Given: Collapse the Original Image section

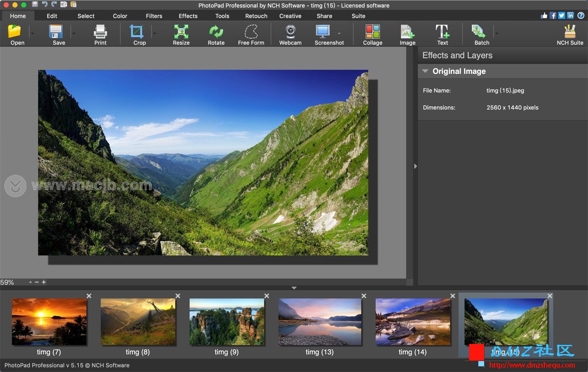Looking at the screenshot, I should 425,71.
